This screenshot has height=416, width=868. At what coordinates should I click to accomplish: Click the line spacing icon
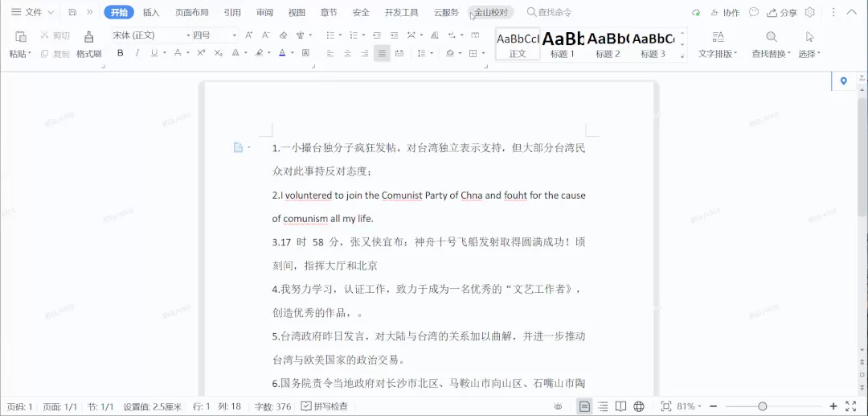[x=421, y=53]
